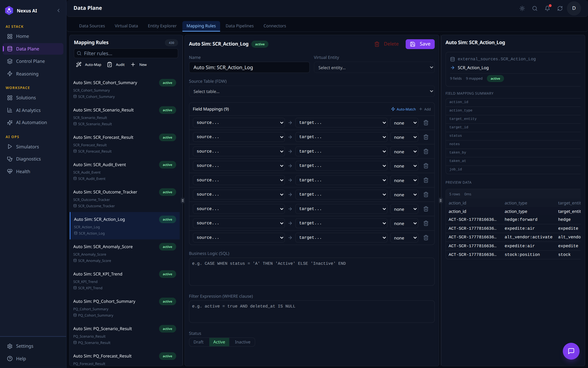Open Control Plane from the sidebar
Screen dimensions: 588x368
pos(33,61)
